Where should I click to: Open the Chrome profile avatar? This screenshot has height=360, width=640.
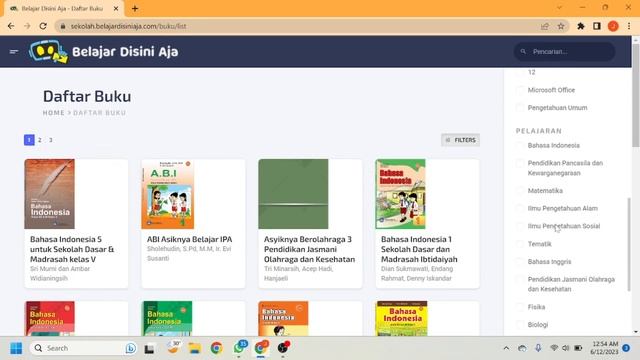pos(613,26)
